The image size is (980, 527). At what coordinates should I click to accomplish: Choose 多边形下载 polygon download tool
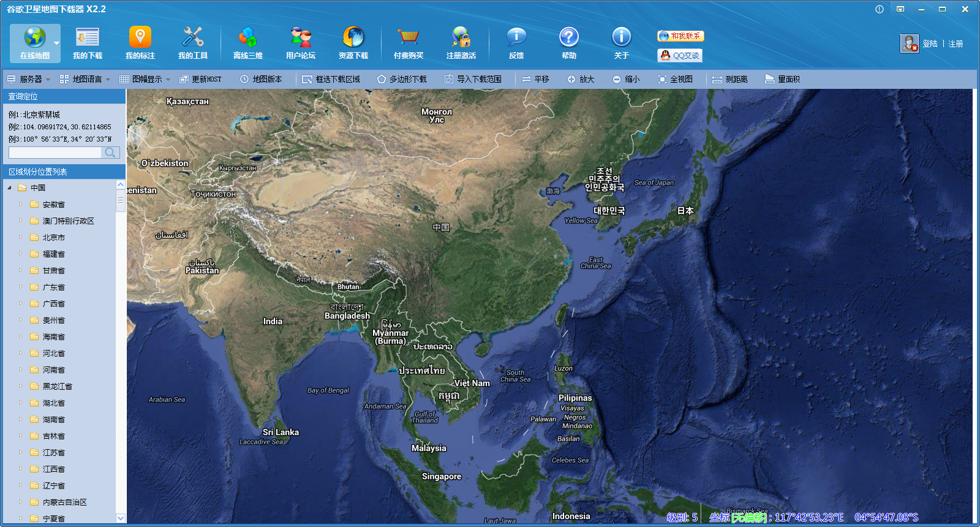point(402,79)
